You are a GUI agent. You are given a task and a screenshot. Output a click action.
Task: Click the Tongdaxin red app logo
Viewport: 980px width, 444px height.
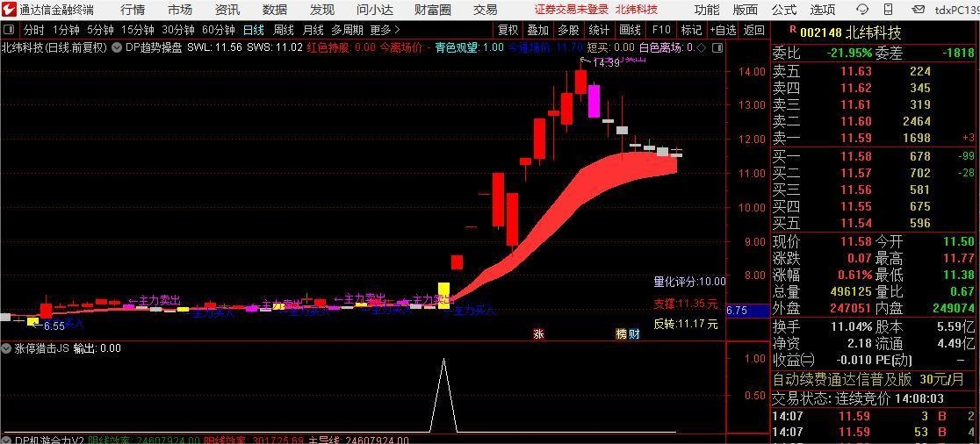pos(9,10)
